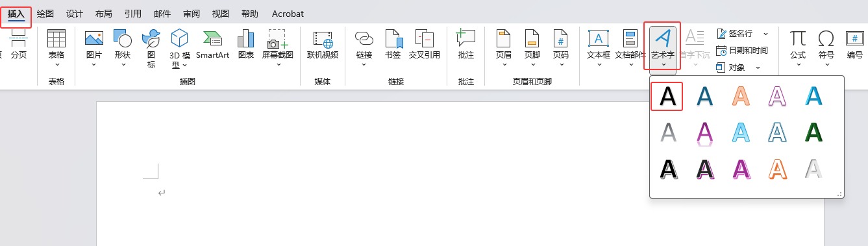Switch to the Acrobat tab

(x=288, y=14)
